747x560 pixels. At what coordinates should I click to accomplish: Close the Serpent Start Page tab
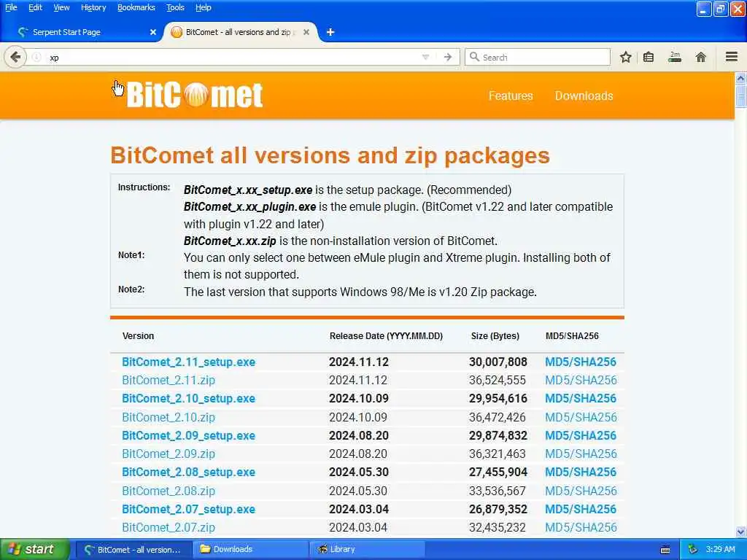click(153, 32)
